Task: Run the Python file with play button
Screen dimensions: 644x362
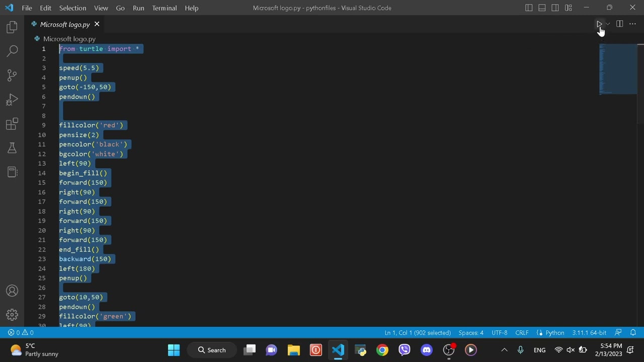Action: [599, 24]
